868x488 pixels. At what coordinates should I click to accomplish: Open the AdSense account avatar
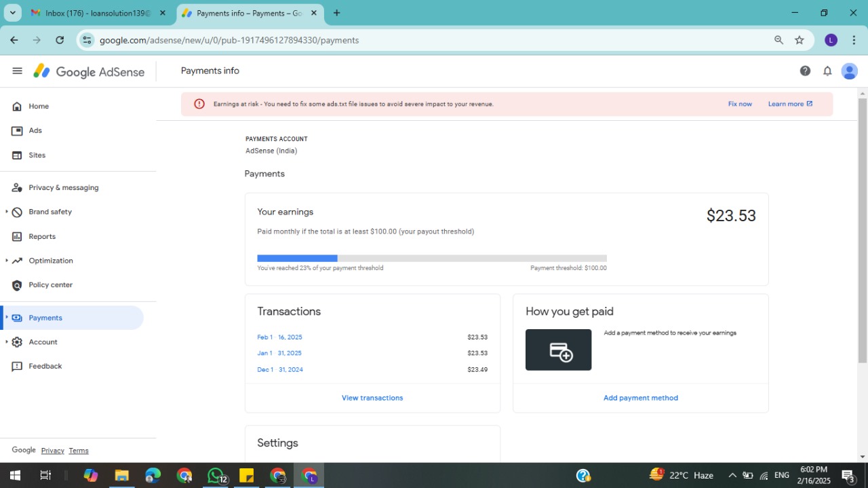point(850,71)
